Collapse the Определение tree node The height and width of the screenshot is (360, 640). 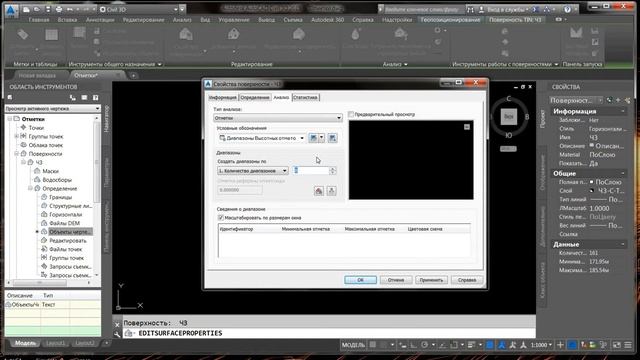pyautogui.click(x=30, y=189)
